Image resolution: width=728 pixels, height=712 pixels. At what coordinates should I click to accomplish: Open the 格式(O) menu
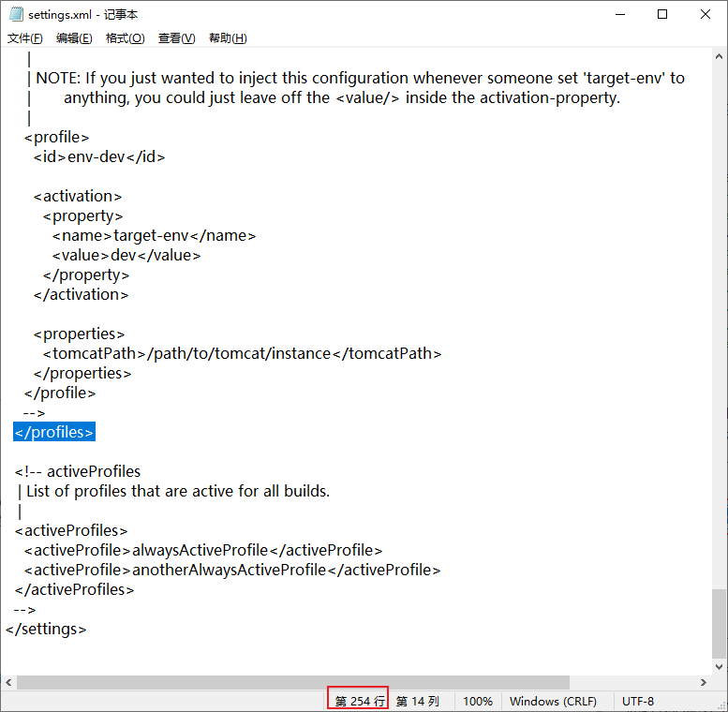[125, 38]
